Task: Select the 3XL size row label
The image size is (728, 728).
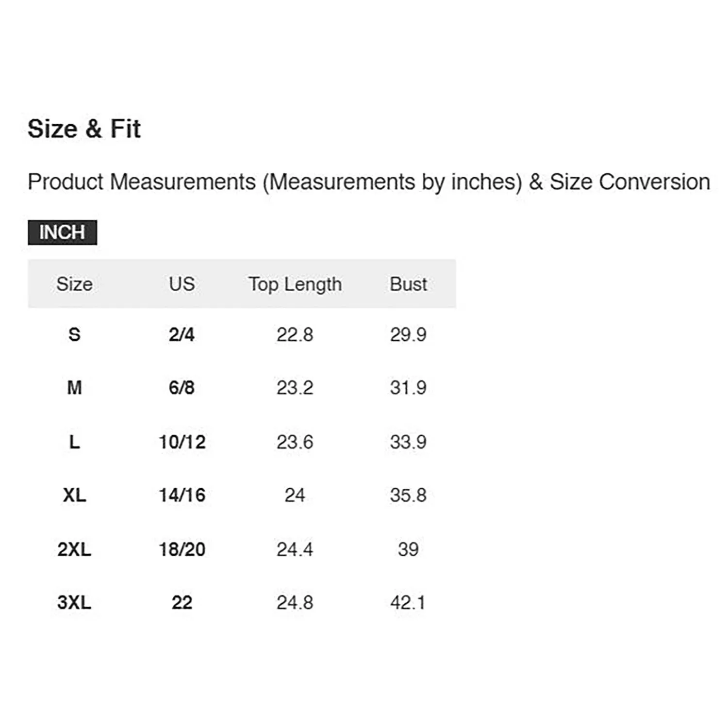Action: (x=74, y=603)
